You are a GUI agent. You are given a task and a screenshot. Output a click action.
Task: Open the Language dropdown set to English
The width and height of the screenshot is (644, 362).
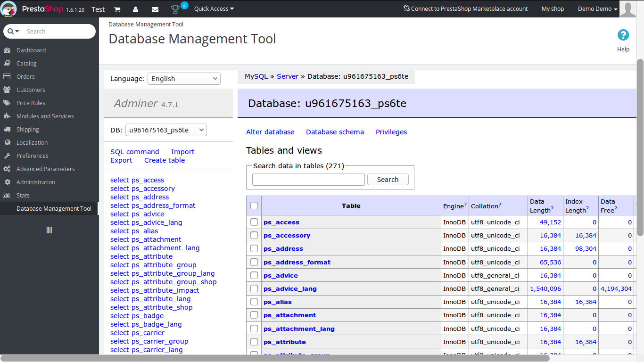(x=184, y=79)
